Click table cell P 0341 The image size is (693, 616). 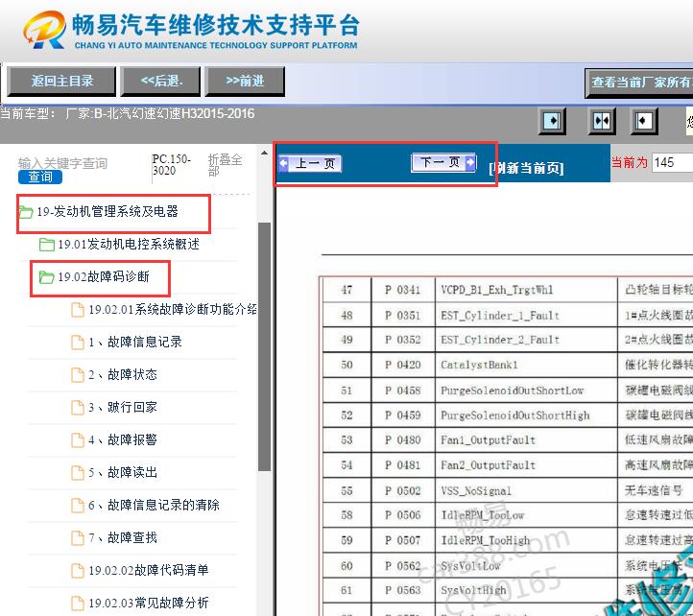pyautogui.click(x=402, y=290)
